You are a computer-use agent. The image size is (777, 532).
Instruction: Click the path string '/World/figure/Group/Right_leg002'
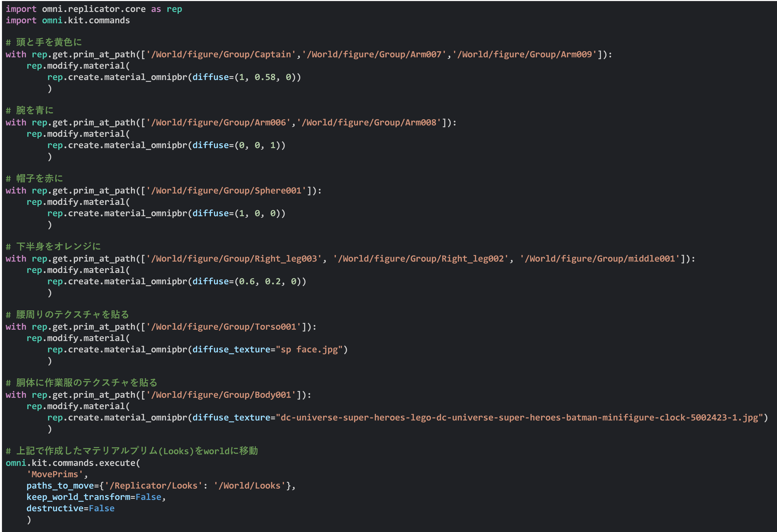(x=421, y=259)
